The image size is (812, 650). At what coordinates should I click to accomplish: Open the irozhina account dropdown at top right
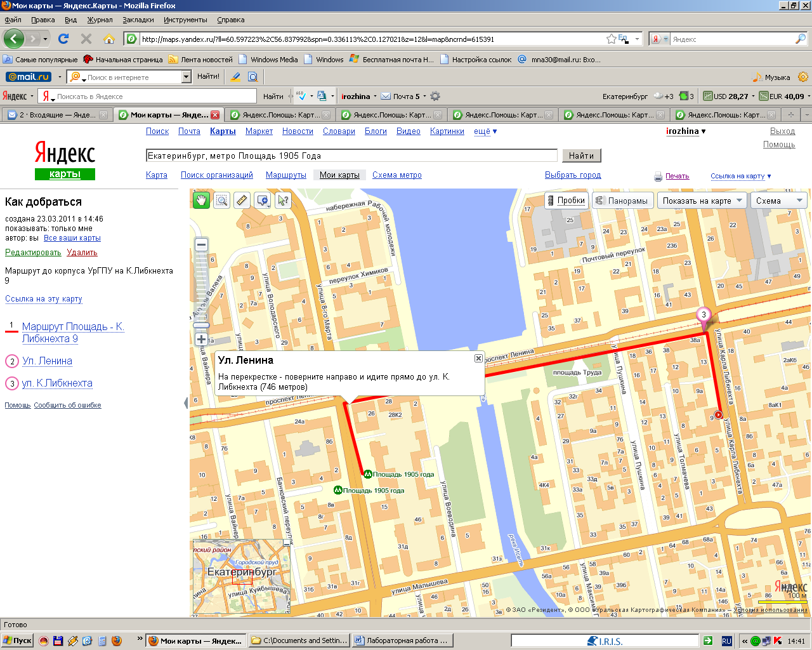[686, 131]
